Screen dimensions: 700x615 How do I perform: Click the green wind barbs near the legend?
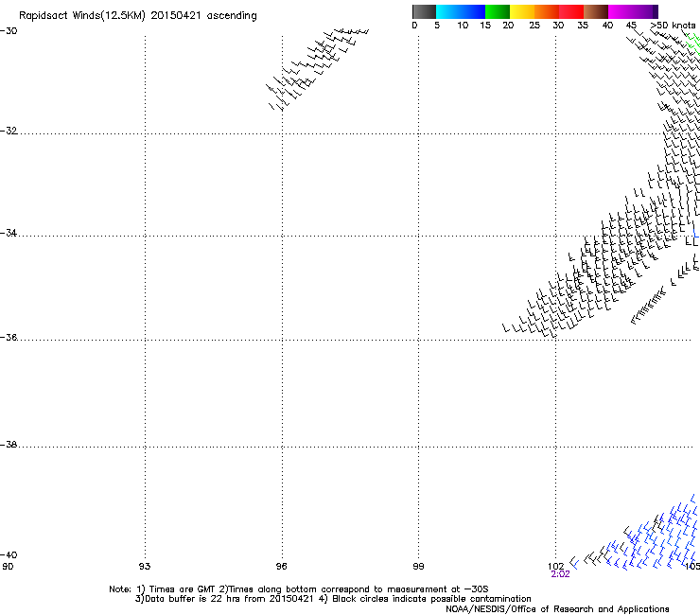tap(692, 44)
